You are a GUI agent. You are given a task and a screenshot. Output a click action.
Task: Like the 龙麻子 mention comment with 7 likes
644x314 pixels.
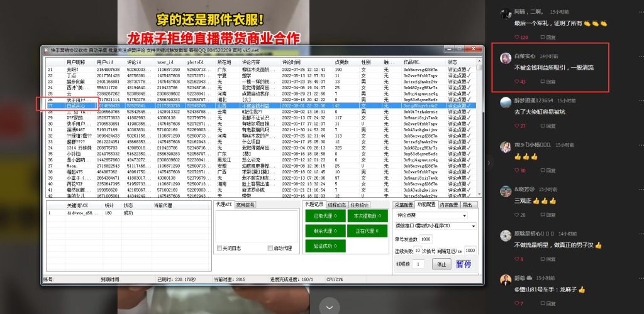tap(519, 303)
